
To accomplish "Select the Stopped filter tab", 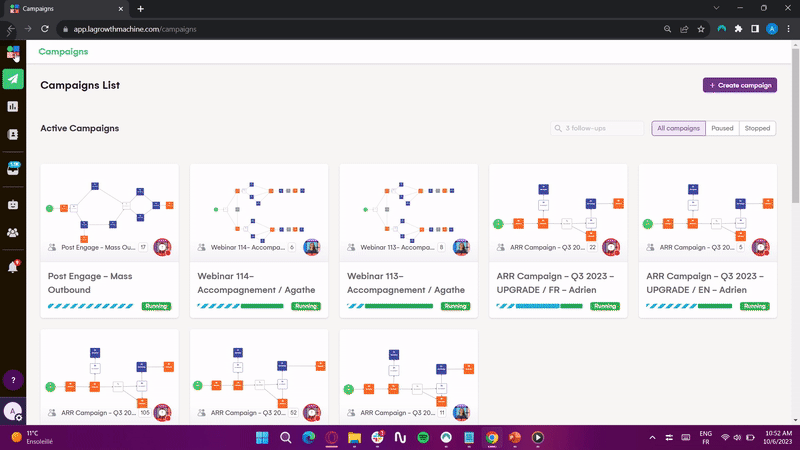I will click(757, 128).
